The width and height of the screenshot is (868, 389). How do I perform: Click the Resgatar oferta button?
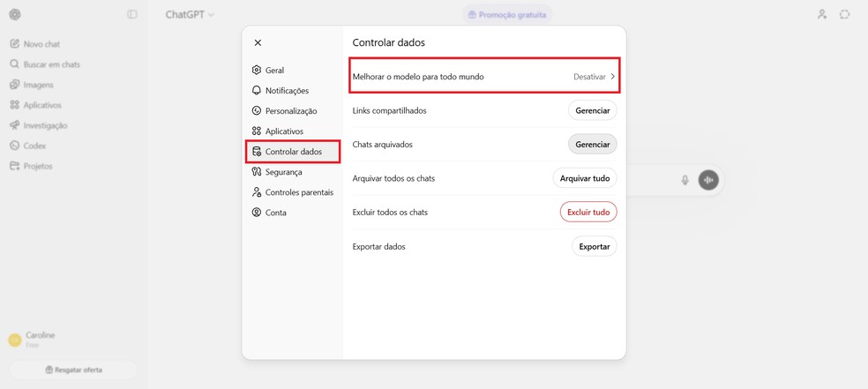point(73,370)
